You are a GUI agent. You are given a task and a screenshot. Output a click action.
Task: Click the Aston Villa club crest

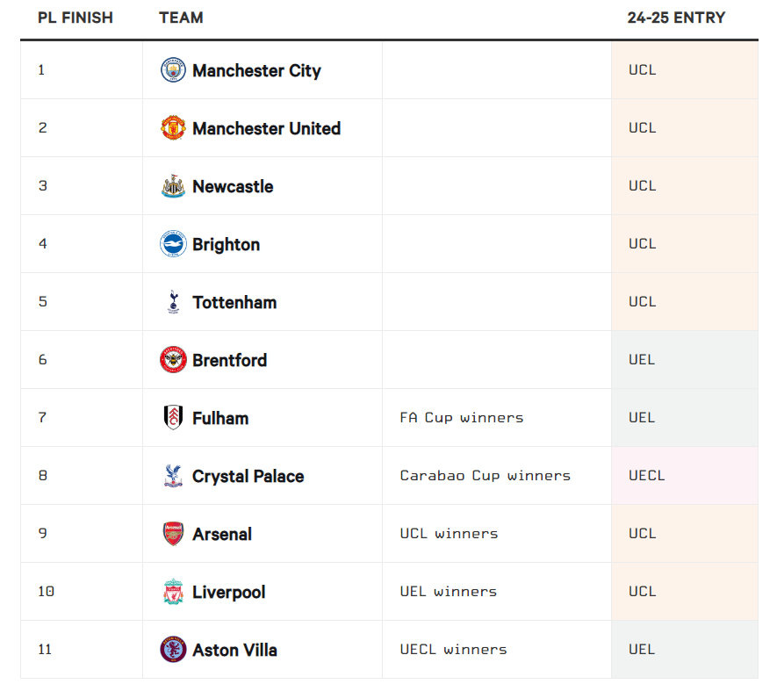coord(173,650)
